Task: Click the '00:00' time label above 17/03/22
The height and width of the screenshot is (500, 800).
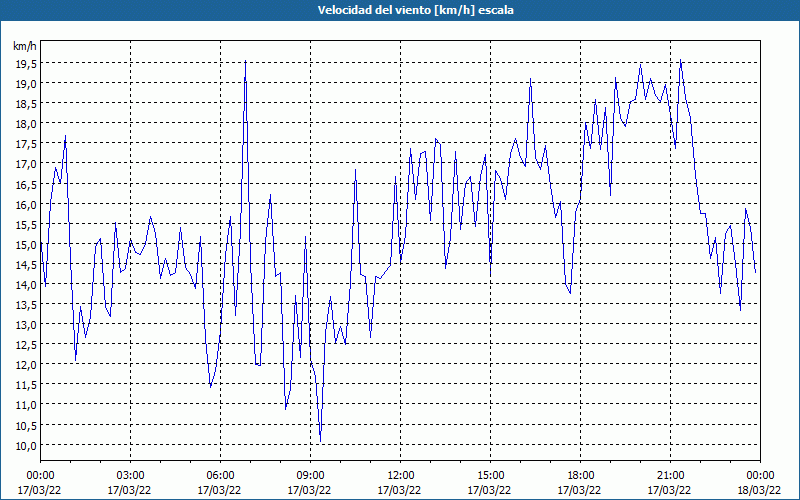Action: tap(40, 476)
